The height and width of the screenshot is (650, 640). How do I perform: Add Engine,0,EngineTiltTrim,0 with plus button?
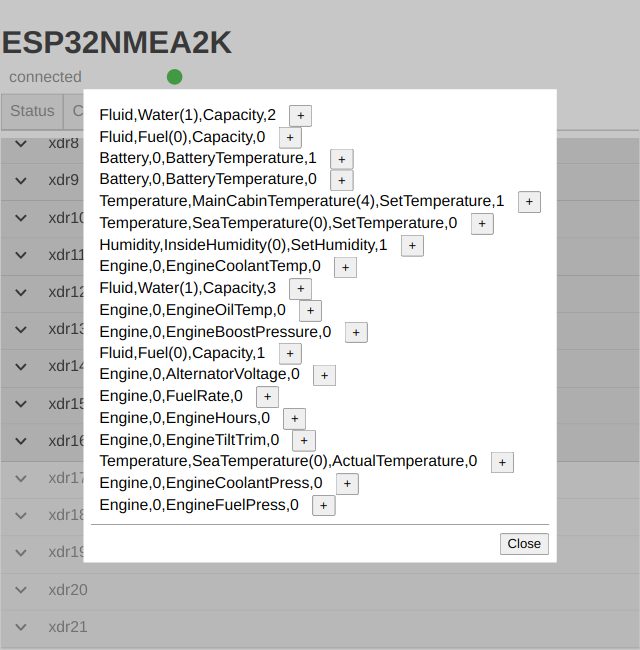coord(304,441)
